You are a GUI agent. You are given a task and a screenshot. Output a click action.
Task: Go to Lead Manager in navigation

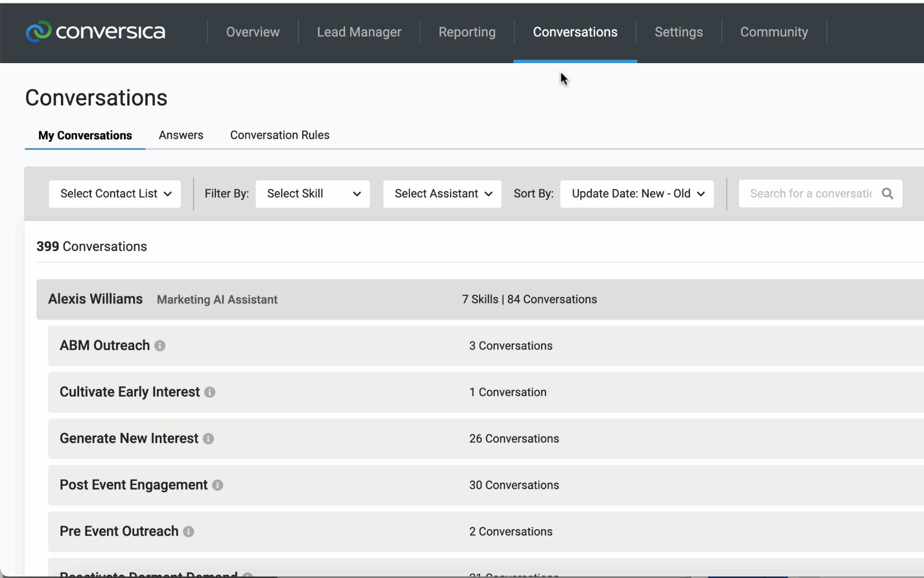[359, 32]
